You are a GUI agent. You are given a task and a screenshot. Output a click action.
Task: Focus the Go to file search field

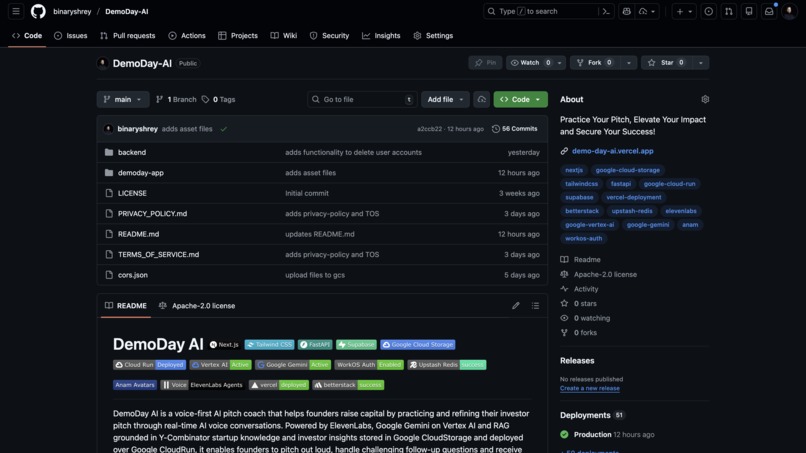[362, 99]
